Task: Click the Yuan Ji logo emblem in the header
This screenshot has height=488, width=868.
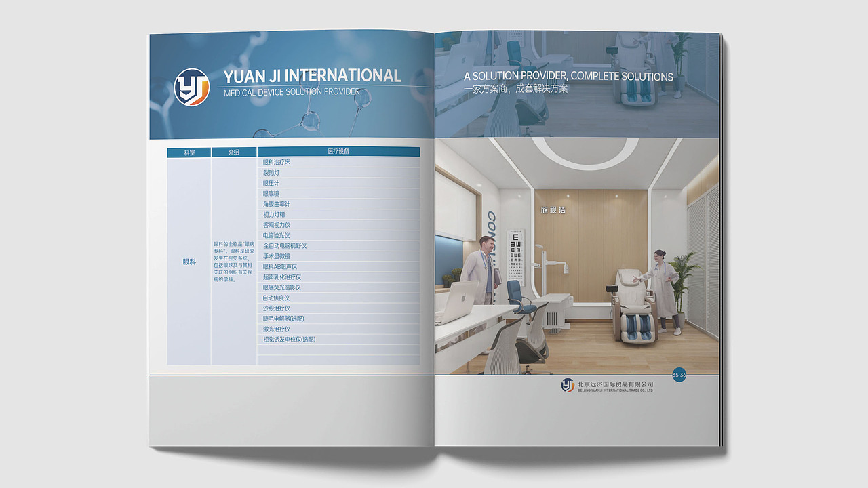Action: pos(191,87)
